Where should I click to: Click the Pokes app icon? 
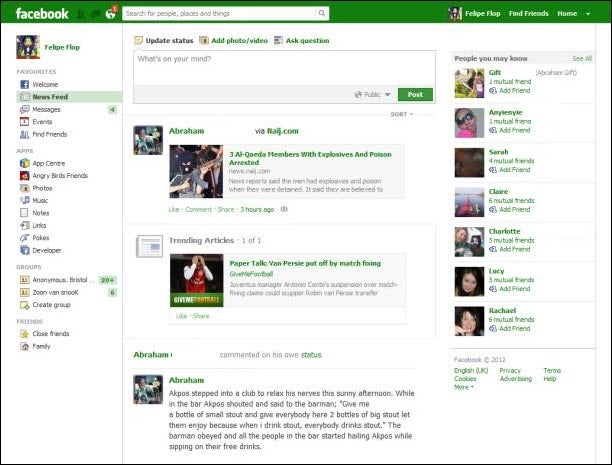pos(25,238)
